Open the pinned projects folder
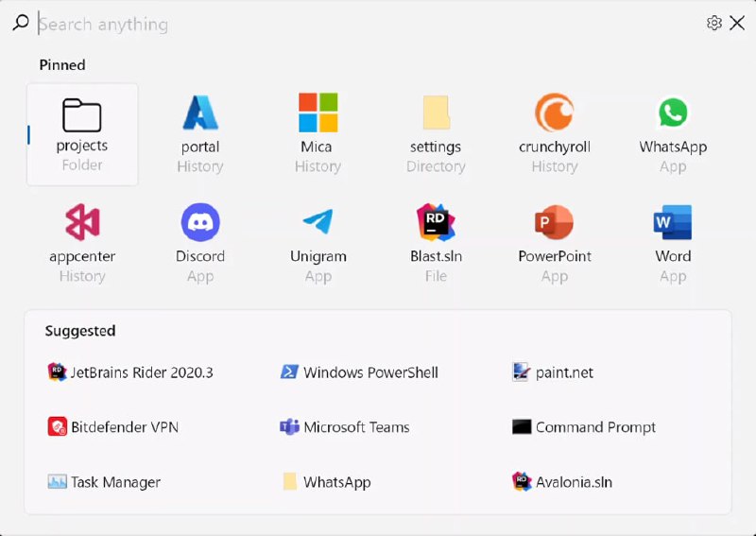This screenshot has width=756, height=536. [x=82, y=133]
